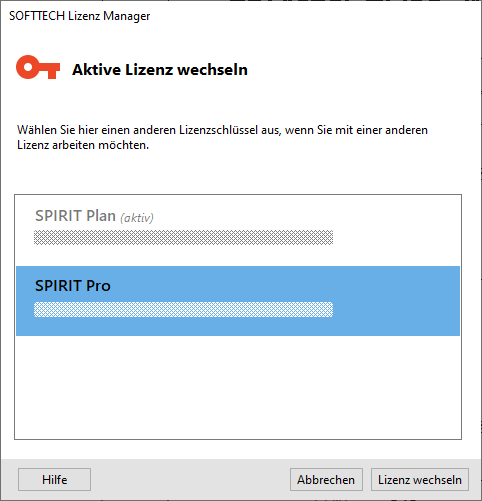This screenshot has height=501, width=482.
Task: Select the SPIRIT Plan license entry
Action: [x=238, y=231]
